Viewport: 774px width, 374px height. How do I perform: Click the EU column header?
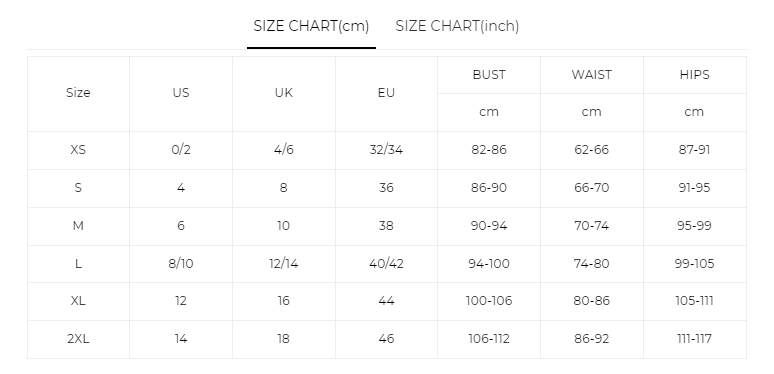(386, 93)
